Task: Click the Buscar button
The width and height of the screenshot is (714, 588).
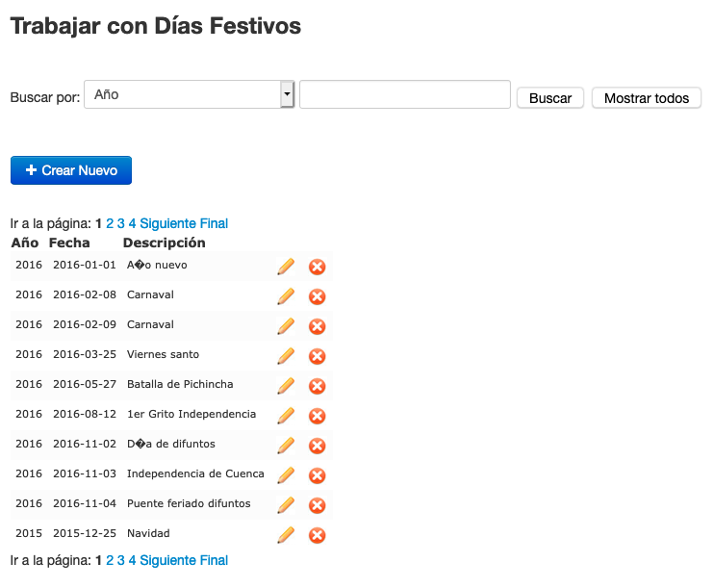Action: [x=550, y=98]
